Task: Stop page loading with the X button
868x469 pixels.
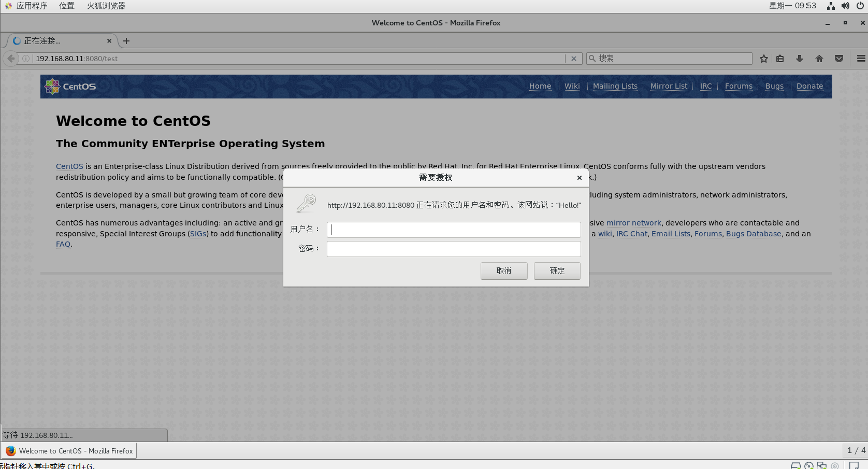Action: pyautogui.click(x=574, y=59)
